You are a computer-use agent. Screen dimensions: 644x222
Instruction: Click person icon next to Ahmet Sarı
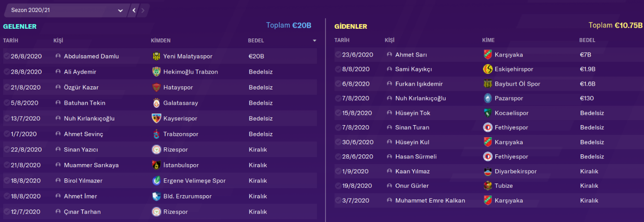coord(389,55)
